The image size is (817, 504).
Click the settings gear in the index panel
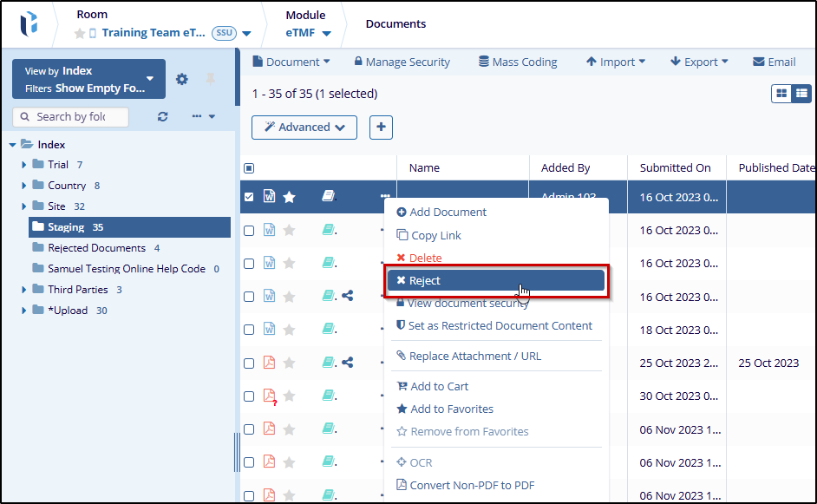click(181, 79)
